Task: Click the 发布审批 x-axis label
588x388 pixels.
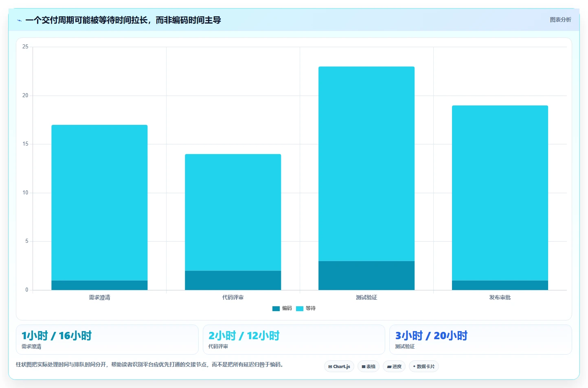Action: click(x=500, y=298)
